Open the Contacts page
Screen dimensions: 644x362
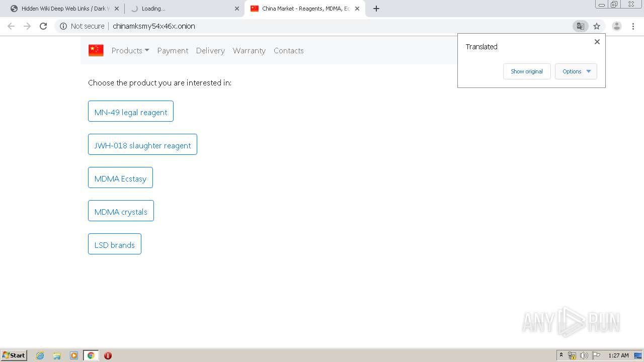pyautogui.click(x=289, y=50)
